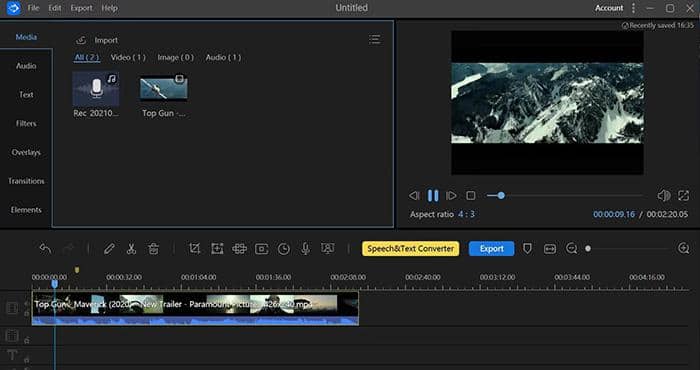Redo the last edit
Viewport: 700px width, 370px height.
68,249
